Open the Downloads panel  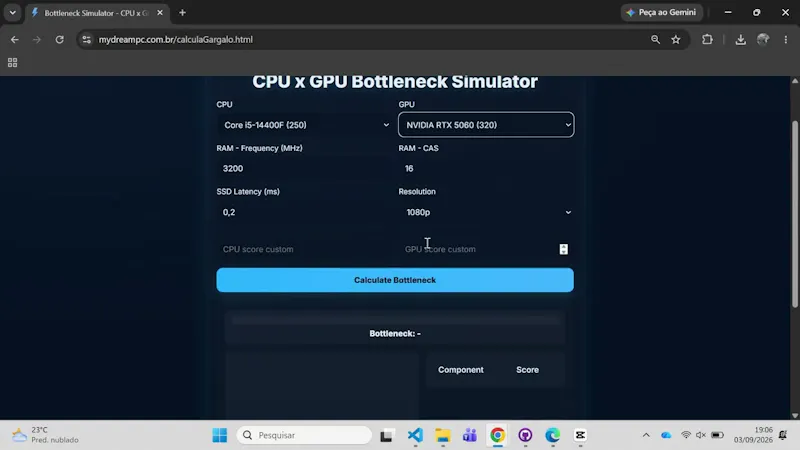point(740,39)
